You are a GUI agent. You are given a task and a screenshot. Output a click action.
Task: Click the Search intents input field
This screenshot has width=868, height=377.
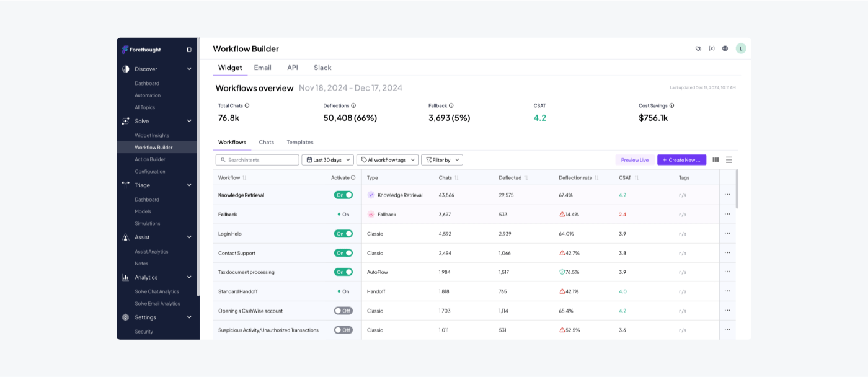257,160
